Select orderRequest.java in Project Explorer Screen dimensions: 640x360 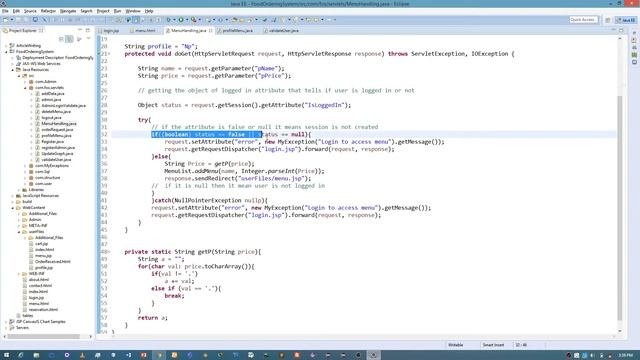click(x=57, y=130)
